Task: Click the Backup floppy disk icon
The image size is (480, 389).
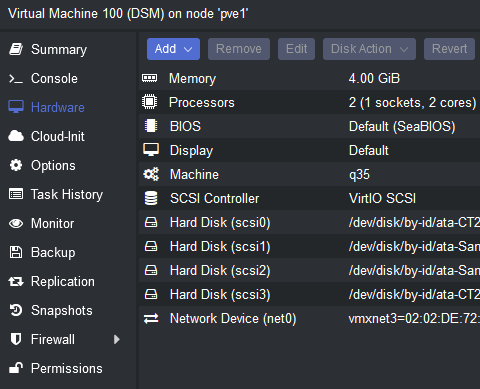Action: pyautogui.click(x=16, y=252)
